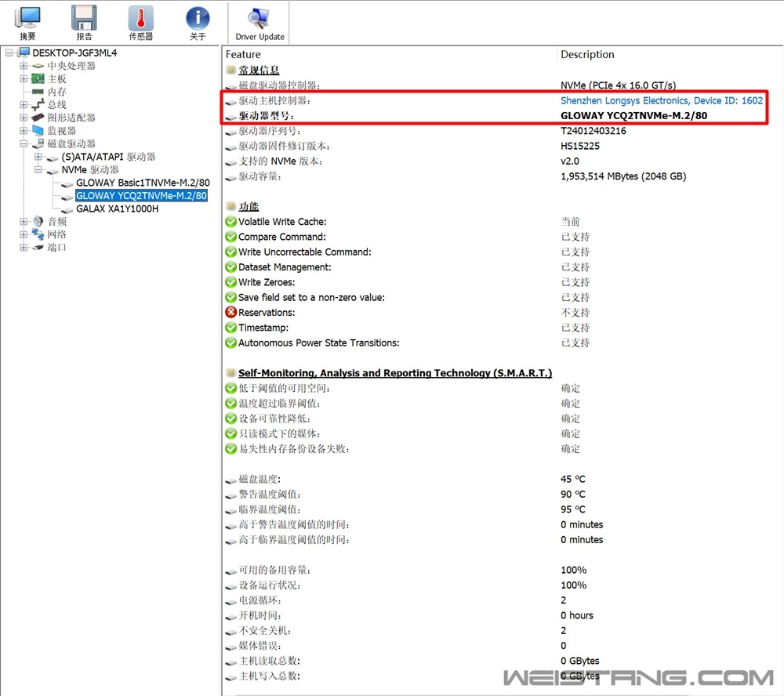Click the 主板 motherboard icon
Viewport: 784px width, 696px height.
pos(38,78)
